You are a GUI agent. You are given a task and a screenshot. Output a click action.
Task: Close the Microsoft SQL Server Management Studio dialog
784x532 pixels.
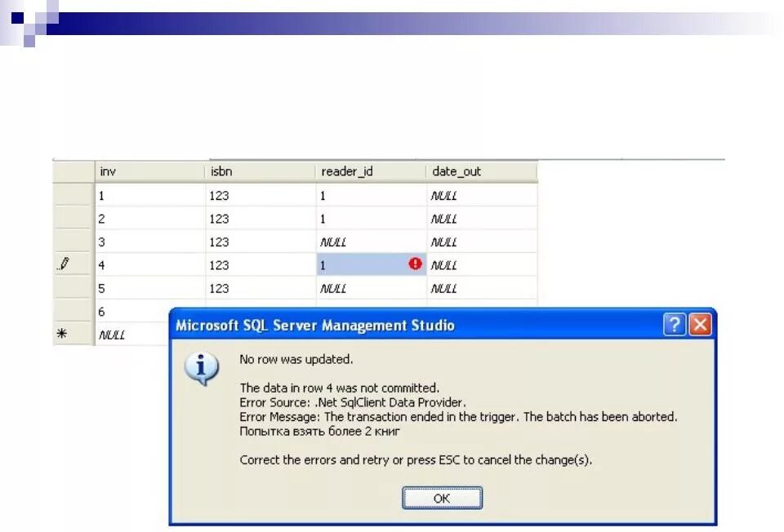pyautogui.click(x=701, y=325)
